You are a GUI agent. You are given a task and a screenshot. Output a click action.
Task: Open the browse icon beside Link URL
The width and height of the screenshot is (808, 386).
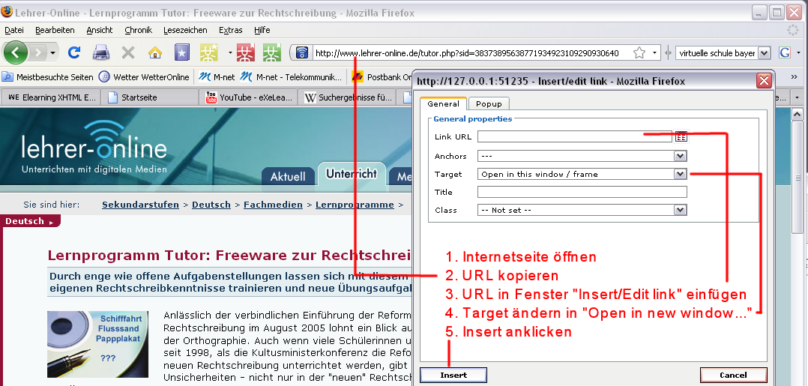pyautogui.click(x=681, y=137)
